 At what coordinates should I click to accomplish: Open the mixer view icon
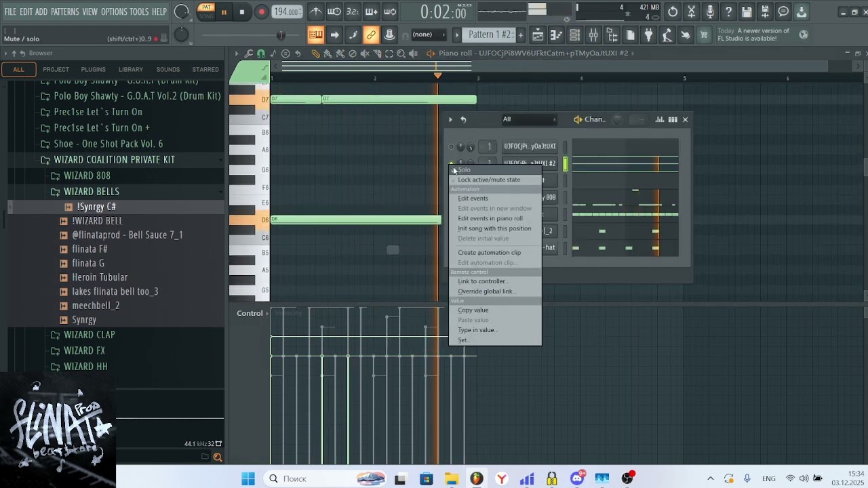pyautogui.click(x=593, y=35)
